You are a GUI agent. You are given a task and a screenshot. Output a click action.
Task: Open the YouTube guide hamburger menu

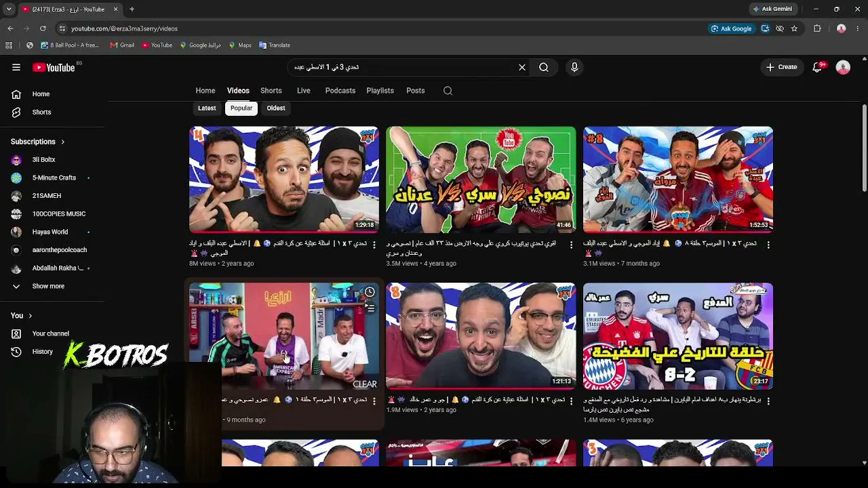pos(16,67)
